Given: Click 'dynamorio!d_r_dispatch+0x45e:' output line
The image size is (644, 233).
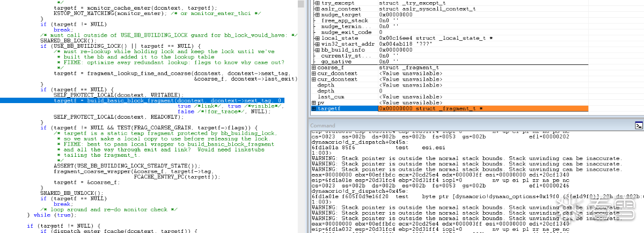Looking at the screenshot, I should pyautogui.click(x=360, y=190).
